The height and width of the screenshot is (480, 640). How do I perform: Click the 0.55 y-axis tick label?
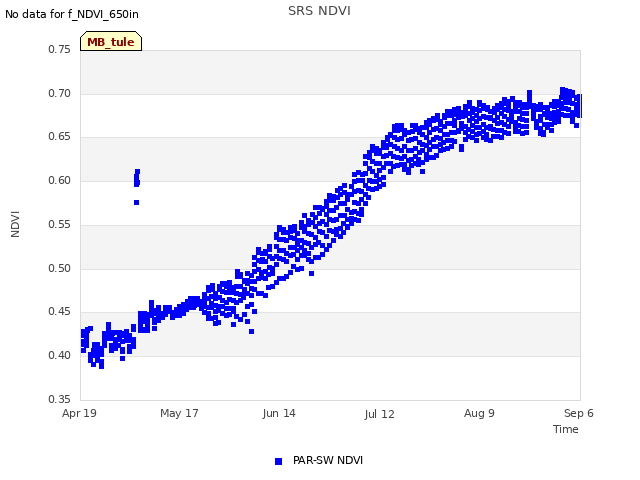click(x=60, y=224)
